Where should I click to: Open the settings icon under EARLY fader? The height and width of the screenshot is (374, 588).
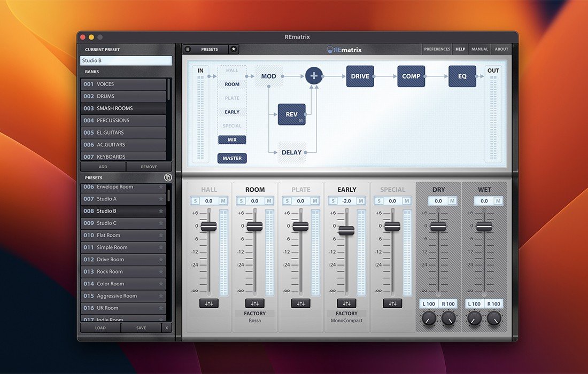click(x=346, y=303)
